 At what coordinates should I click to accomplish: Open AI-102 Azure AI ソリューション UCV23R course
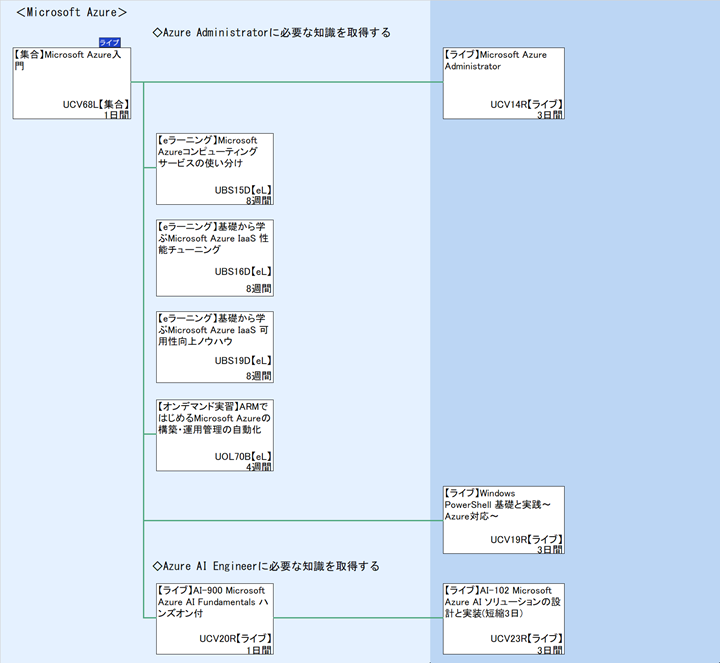pyautogui.click(x=504, y=618)
